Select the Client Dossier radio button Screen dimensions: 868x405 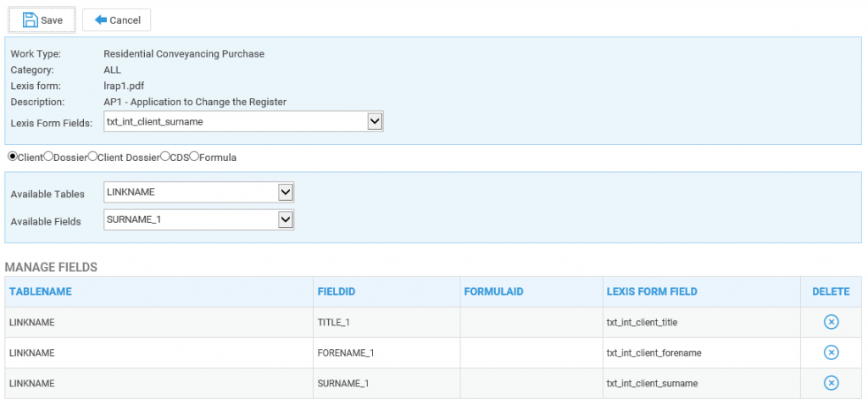(93, 157)
